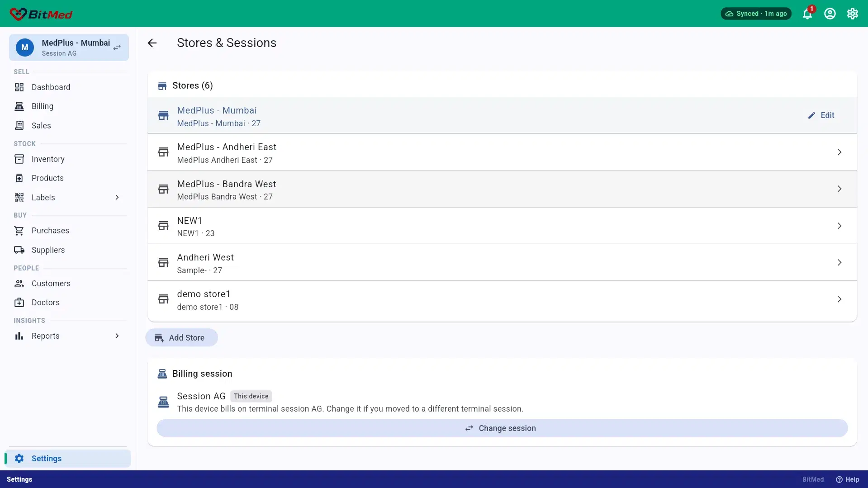The image size is (868, 488).
Task: Click the BitMed heart logo
Action: click(18, 14)
